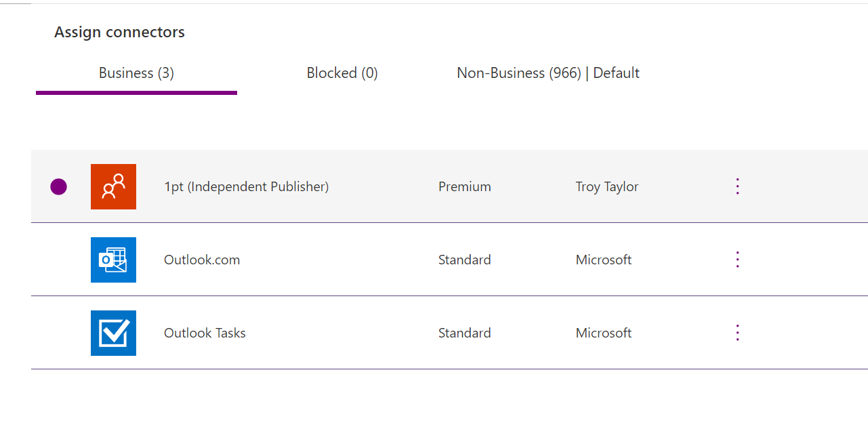The height and width of the screenshot is (448, 868).
Task: Open the ellipsis menu for 1pt connector
Action: [x=737, y=186]
